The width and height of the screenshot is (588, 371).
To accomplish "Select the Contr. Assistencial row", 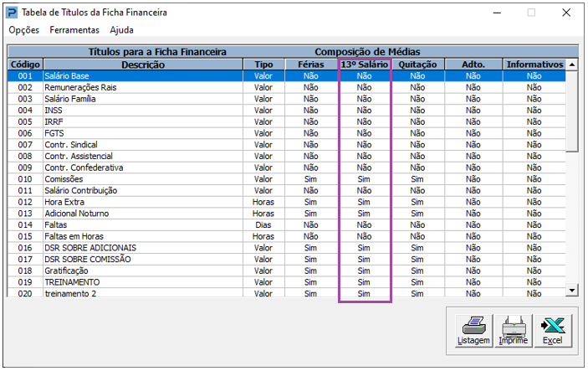I will coord(287,157).
